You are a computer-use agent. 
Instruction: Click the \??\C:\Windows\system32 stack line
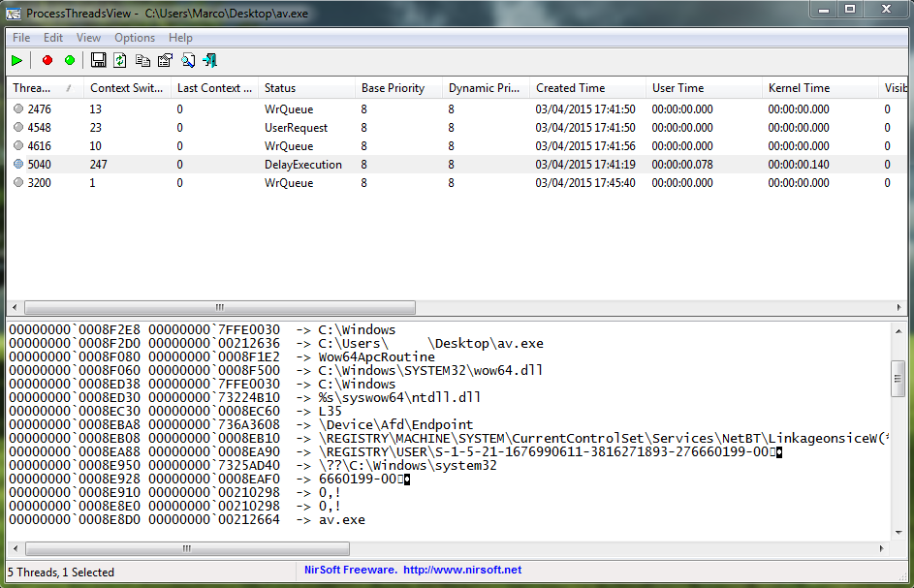pyautogui.click(x=252, y=465)
